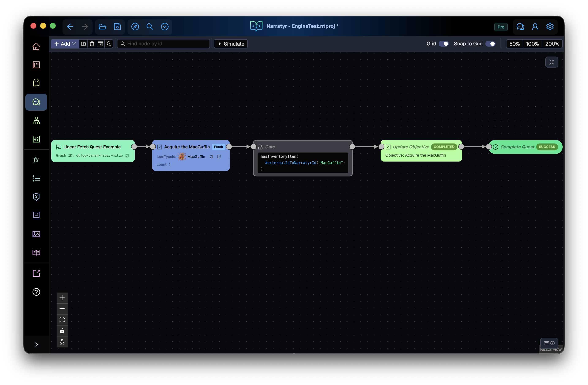This screenshot has width=588, height=385.
Task: Open the ghost characters sidebar icon
Action: click(x=36, y=83)
